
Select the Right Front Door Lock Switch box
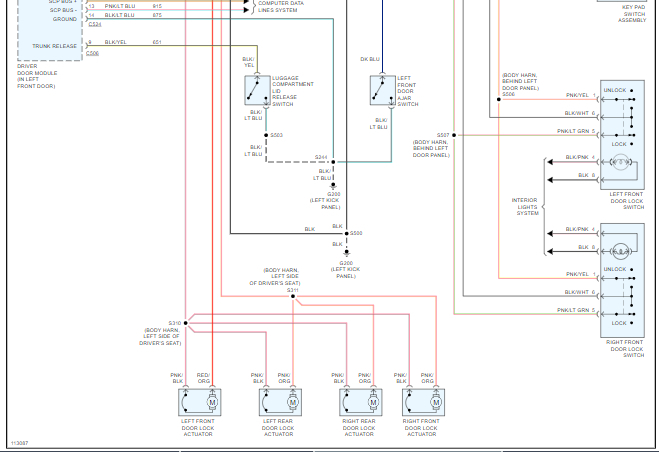click(x=622, y=280)
